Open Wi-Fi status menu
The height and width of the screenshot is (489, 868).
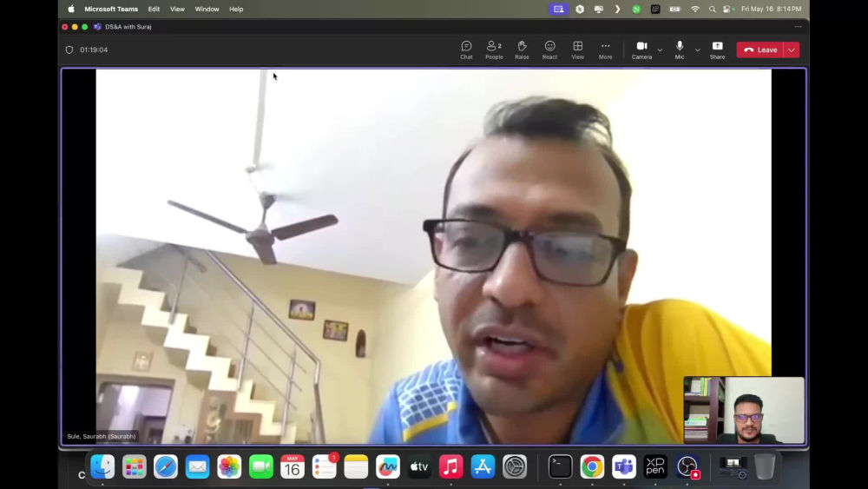coord(695,9)
